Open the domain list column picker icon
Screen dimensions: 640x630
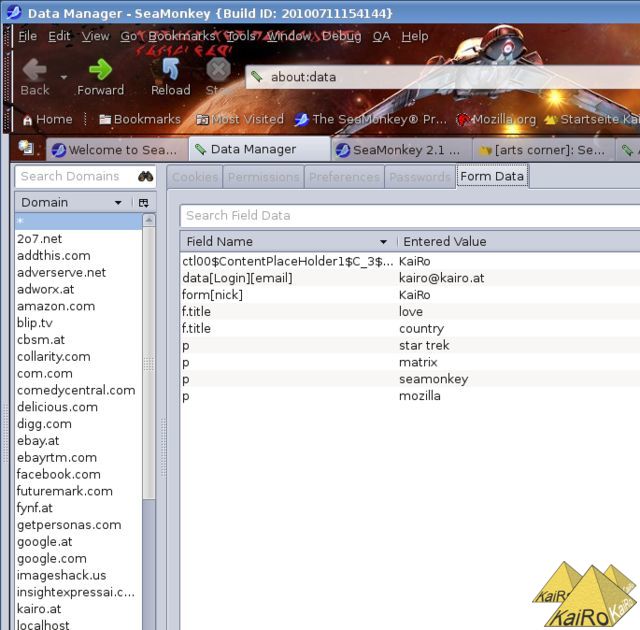(x=143, y=203)
